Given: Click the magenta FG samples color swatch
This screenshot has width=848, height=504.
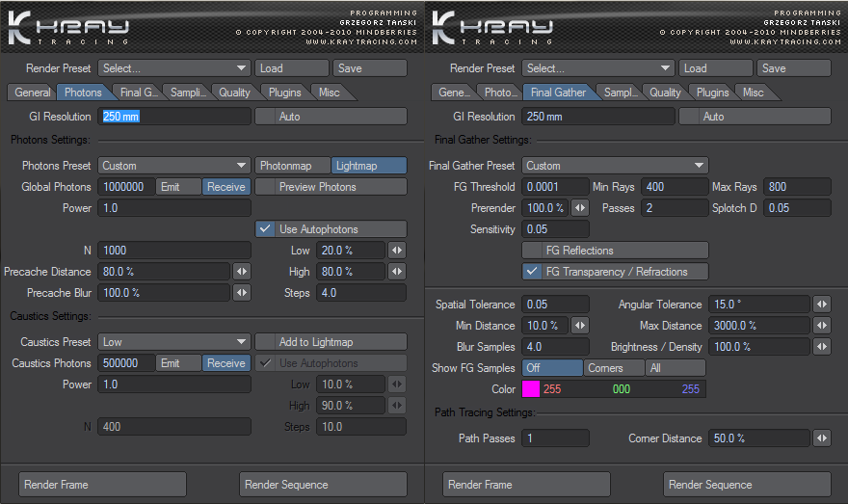Looking at the screenshot, I should click(530, 389).
